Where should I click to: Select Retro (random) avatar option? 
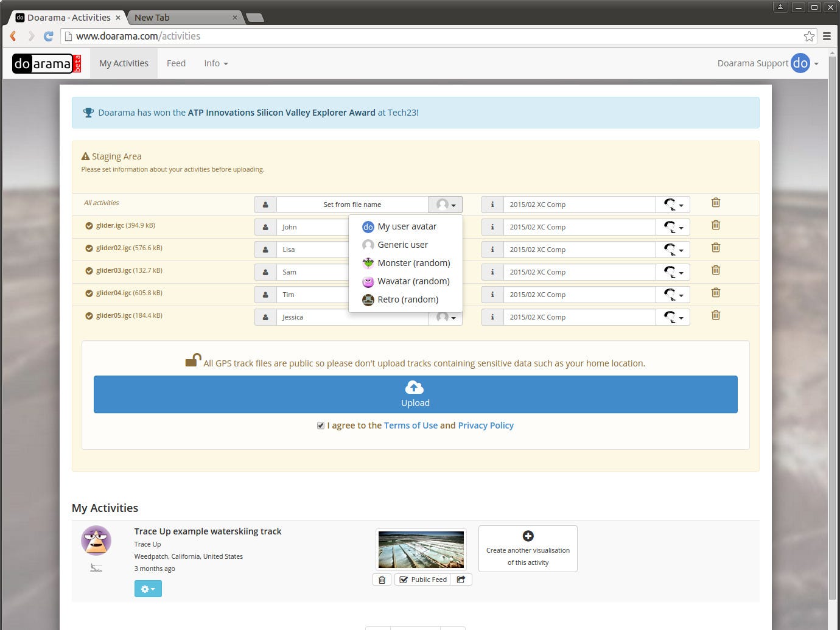click(x=405, y=299)
